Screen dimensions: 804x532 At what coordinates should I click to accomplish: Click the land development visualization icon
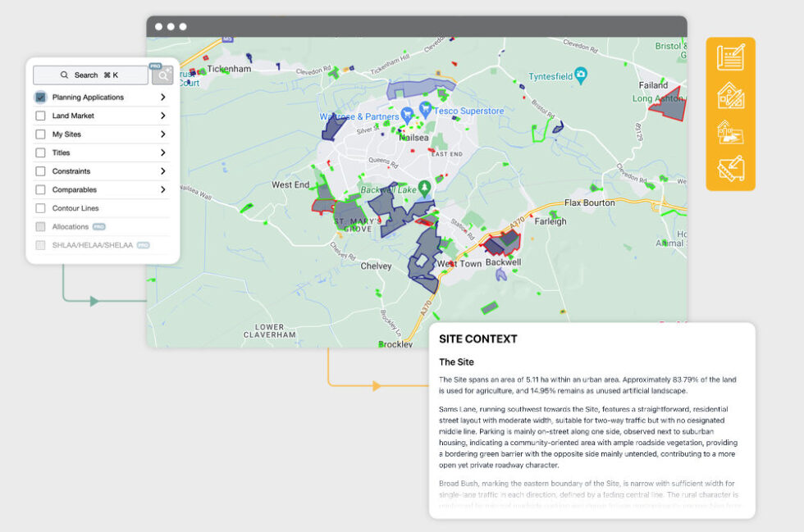click(x=731, y=133)
